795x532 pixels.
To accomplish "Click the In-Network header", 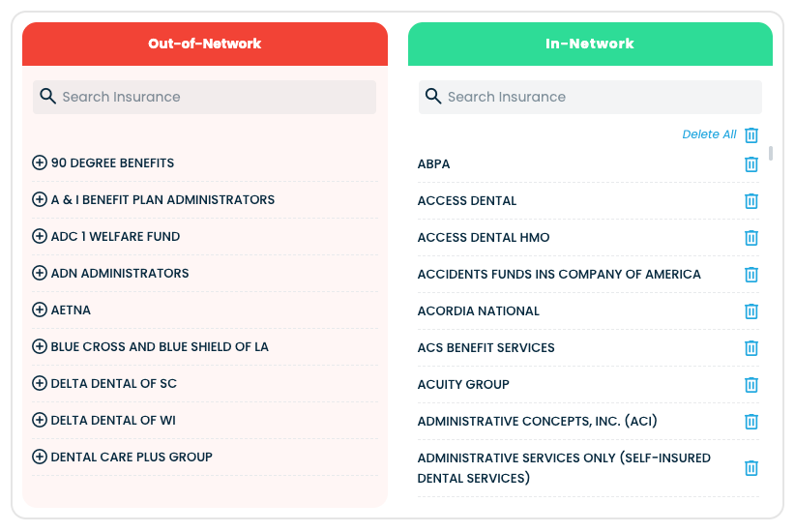I will click(x=590, y=44).
